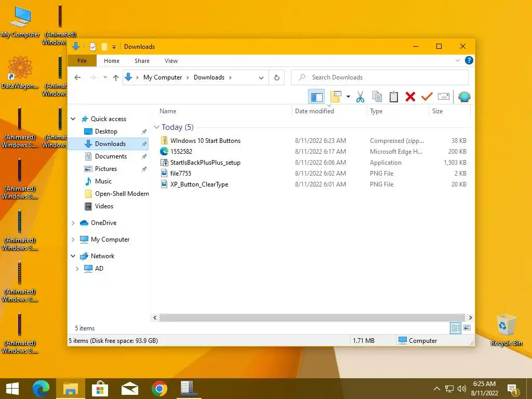Open the Share ribbon tab
The width and height of the screenshot is (532, 399).
point(142,61)
